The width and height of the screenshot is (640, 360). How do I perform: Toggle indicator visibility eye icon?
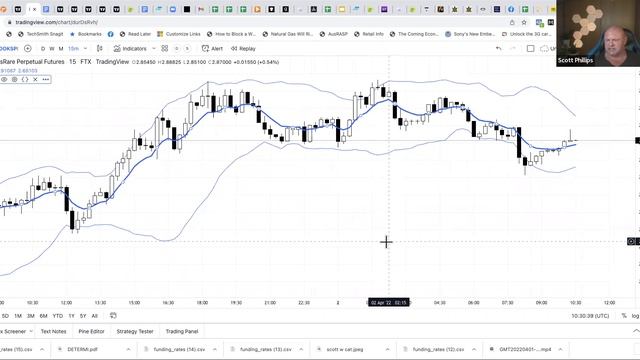[4, 79]
